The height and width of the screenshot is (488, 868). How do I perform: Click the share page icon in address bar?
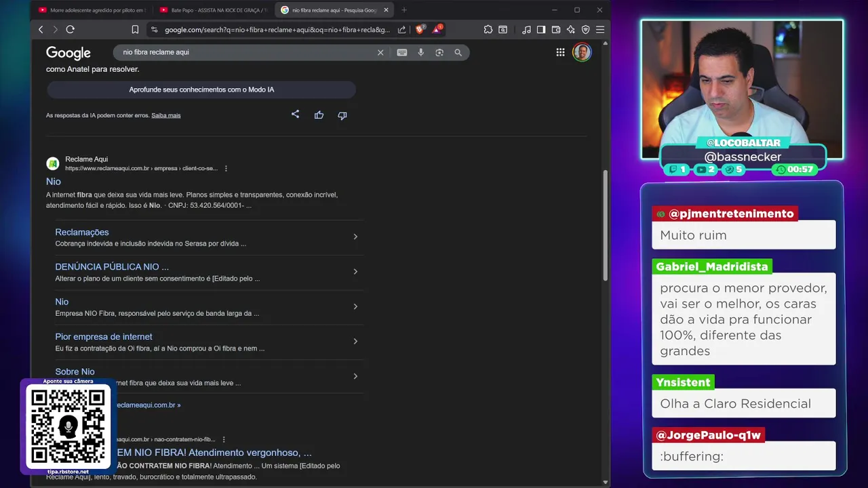(x=401, y=30)
